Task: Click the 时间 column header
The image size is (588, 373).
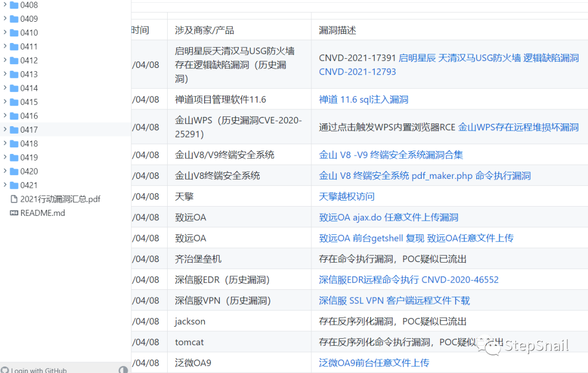Action: [x=140, y=30]
